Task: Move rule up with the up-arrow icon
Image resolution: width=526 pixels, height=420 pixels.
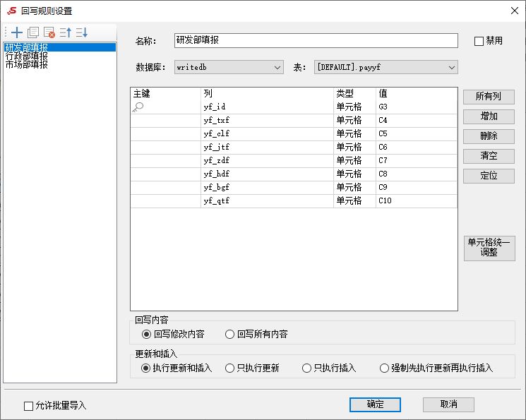Action: coord(66,32)
